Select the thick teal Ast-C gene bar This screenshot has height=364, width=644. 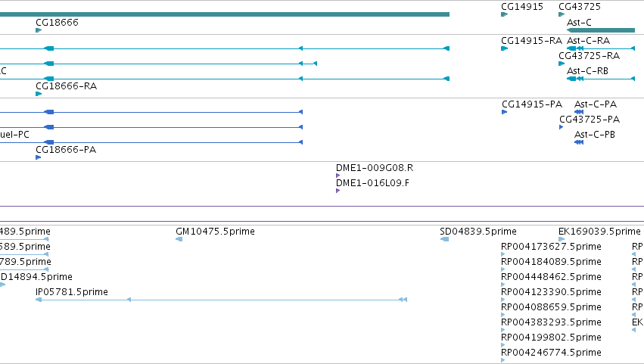point(600,30)
